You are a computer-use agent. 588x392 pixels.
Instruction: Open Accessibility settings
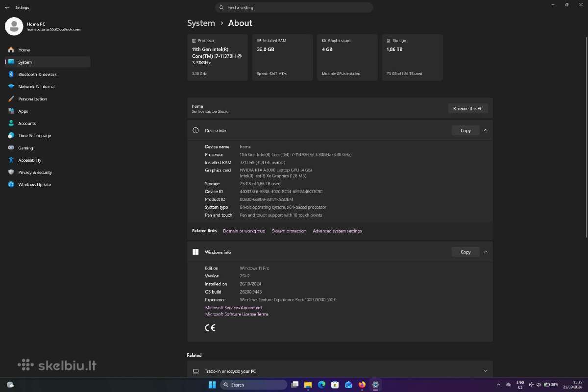coord(47,160)
